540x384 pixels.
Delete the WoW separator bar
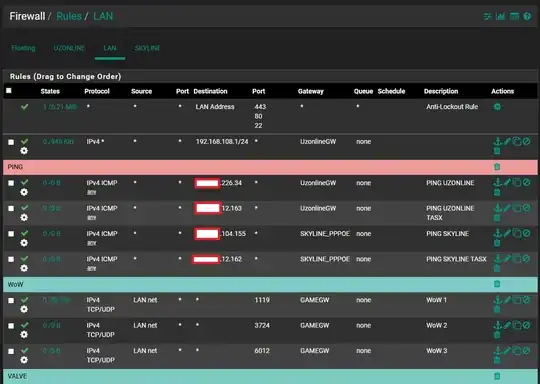pyautogui.click(x=497, y=284)
